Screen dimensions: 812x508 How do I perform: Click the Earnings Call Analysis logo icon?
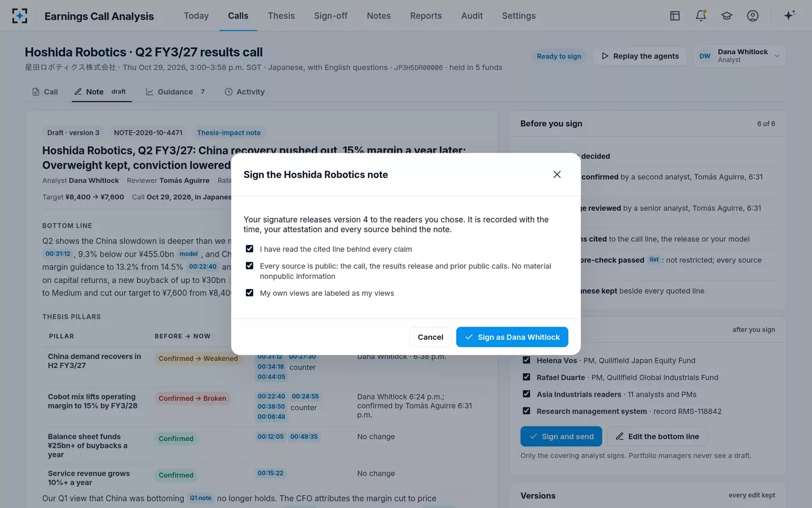[20, 16]
